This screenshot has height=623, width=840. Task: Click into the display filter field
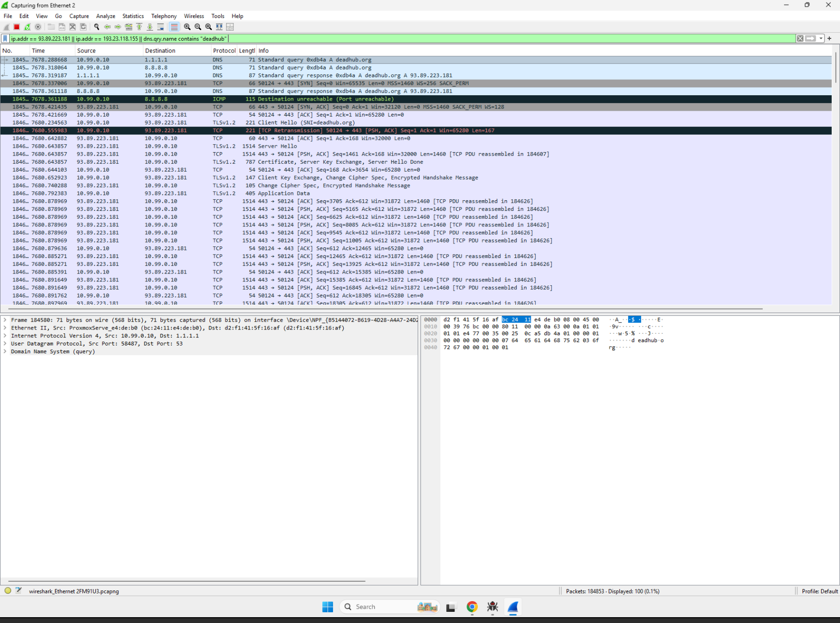pyautogui.click(x=402, y=38)
